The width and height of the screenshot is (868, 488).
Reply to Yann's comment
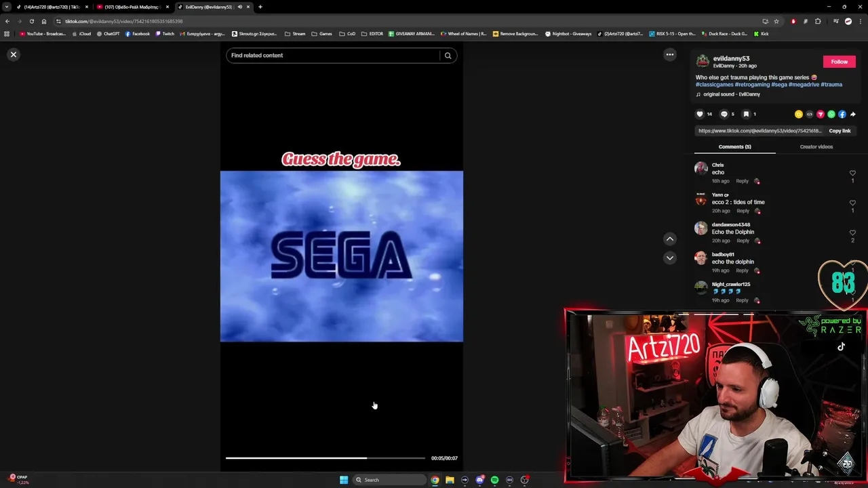point(743,211)
